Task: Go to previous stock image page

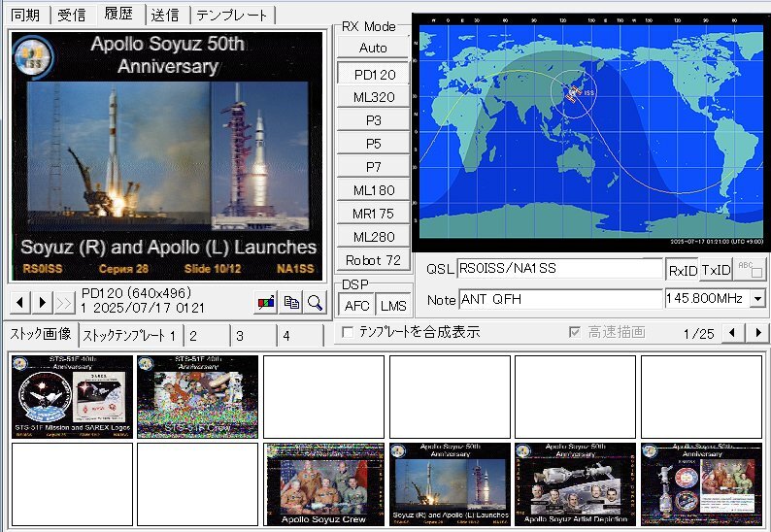Action: click(732, 333)
